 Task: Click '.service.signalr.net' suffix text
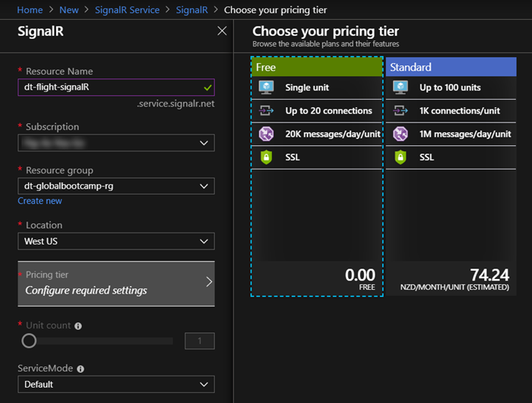[176, 103]
